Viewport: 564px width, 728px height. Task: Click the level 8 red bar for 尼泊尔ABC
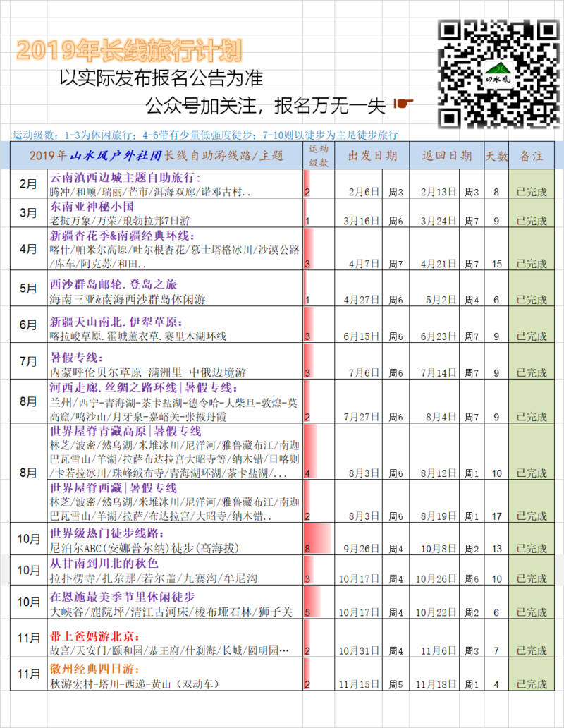(x=316, y=540)
